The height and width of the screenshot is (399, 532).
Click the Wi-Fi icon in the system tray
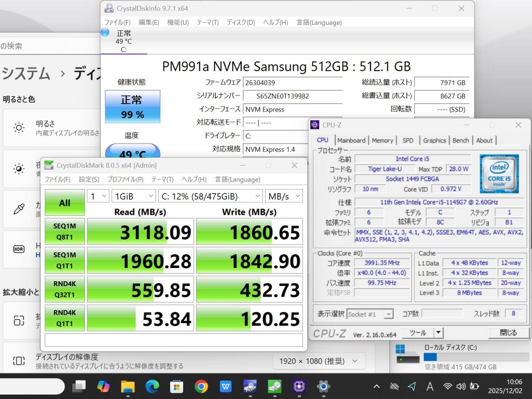[448, 386]
